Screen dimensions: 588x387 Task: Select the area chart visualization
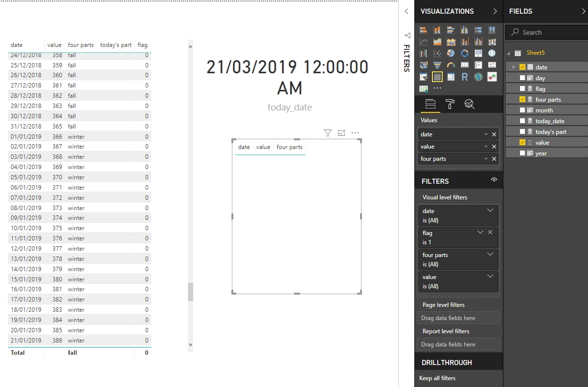437,42
